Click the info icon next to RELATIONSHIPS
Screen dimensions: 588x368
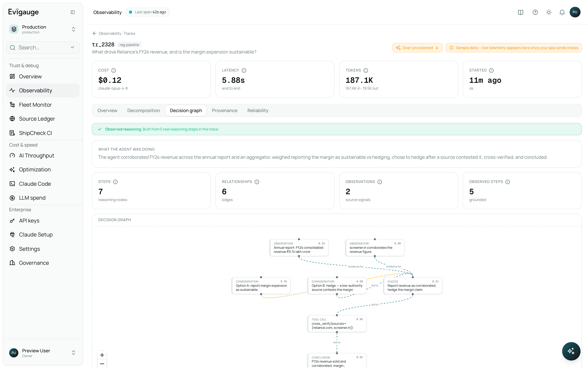[x=257, y=182]
